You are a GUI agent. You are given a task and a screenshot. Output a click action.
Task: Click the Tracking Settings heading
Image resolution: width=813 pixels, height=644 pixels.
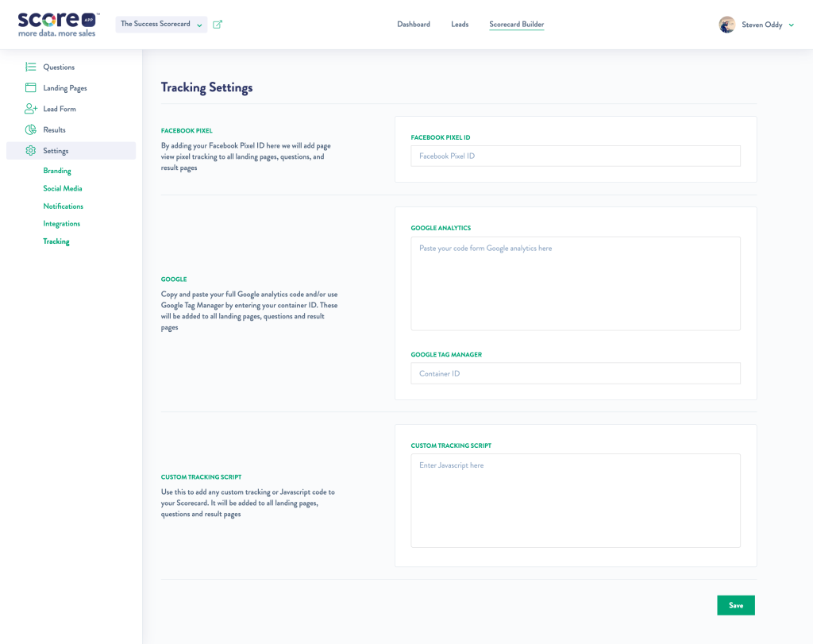click(x=206, y=87)
